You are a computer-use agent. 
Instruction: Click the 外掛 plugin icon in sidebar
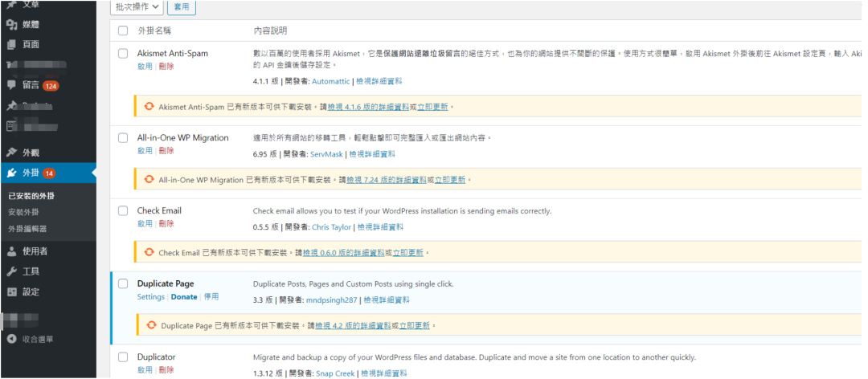pyautogui.click(x=11, y=173)
